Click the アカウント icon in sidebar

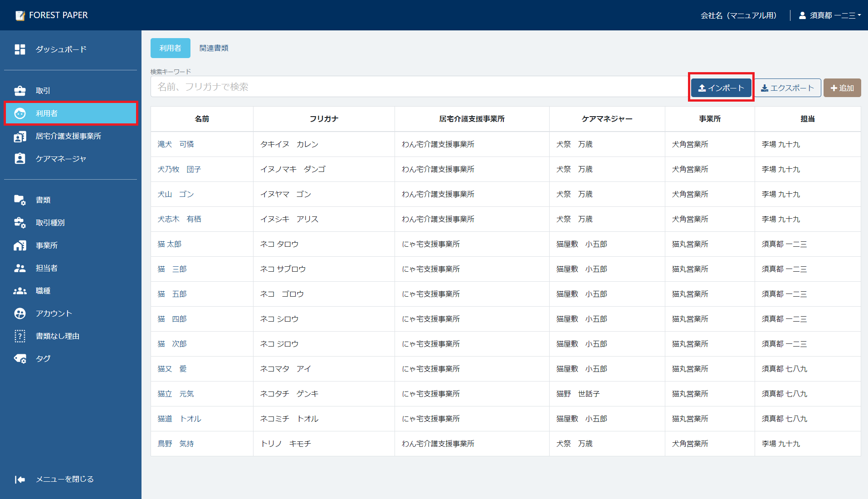20,313
